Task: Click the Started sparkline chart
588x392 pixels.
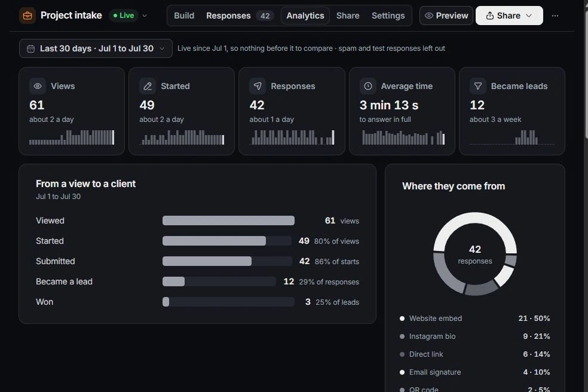Action: (182, 137)
